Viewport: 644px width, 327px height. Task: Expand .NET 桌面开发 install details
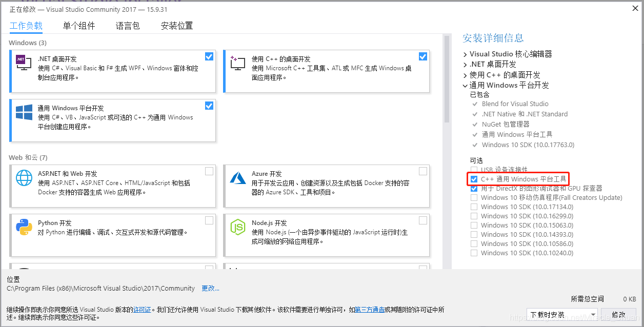(x=465, y=65)
